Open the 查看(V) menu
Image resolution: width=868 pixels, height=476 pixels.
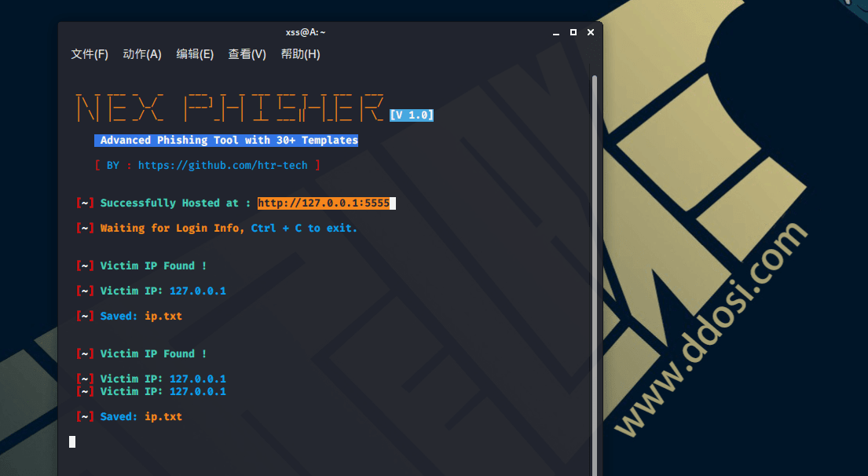coord(247,54)
